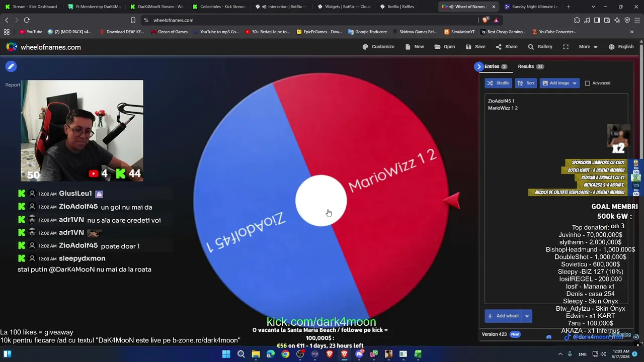The height and width of the screenshot is (362, 644).
Task: Open the Discord link in the footer
Action: point(549,337)
